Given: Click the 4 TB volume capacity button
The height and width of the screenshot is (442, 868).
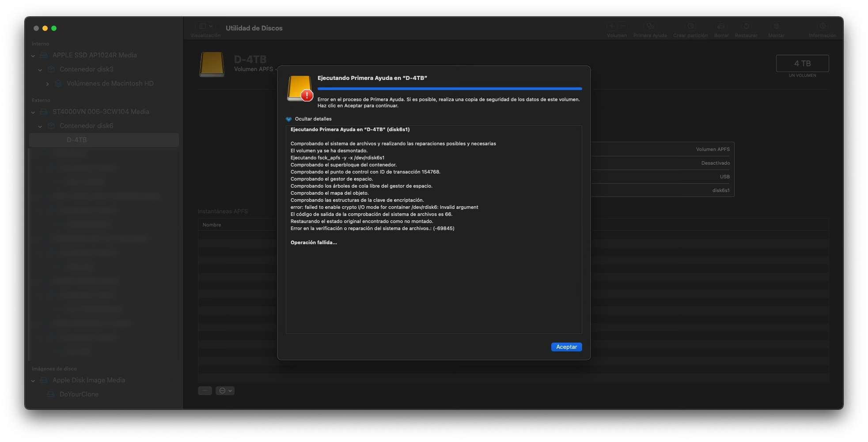Looking at the screenshot, I should (803, 63).
